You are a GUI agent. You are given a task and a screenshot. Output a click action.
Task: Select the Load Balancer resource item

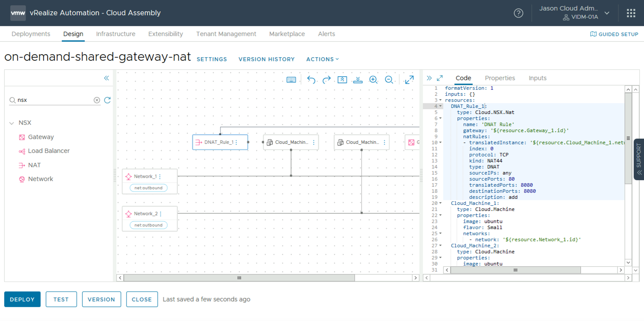(49, 151)
